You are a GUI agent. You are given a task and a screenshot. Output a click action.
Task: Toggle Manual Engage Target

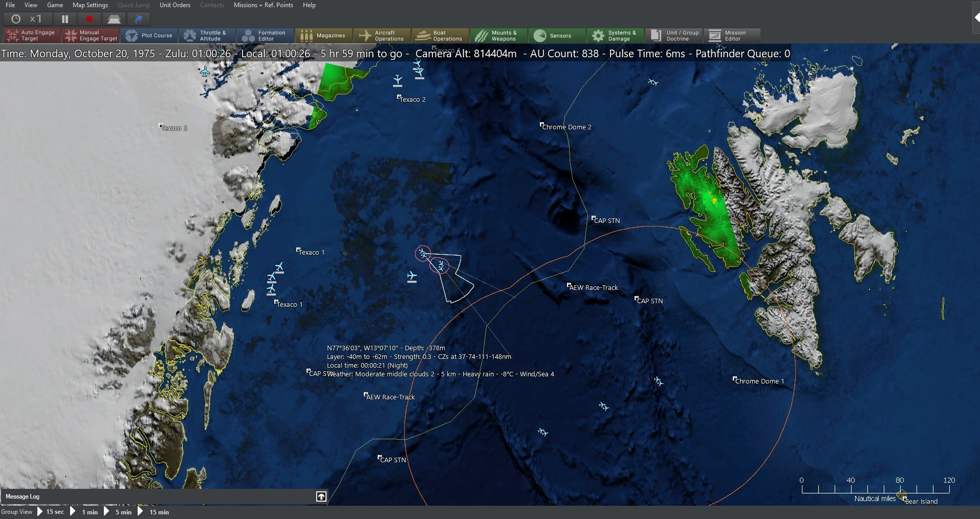tap(91, 35)
